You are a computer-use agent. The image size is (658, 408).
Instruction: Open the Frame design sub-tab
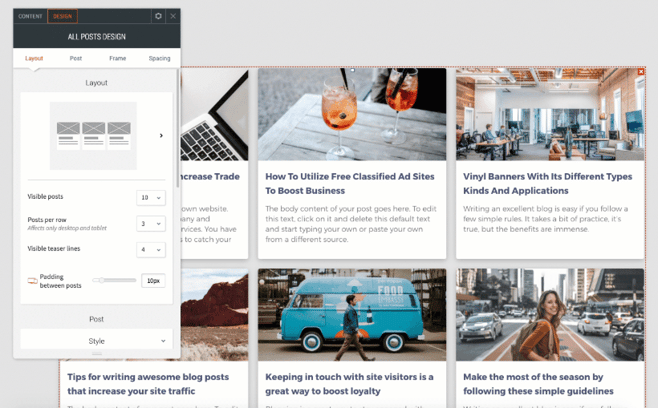coord(118,59)
